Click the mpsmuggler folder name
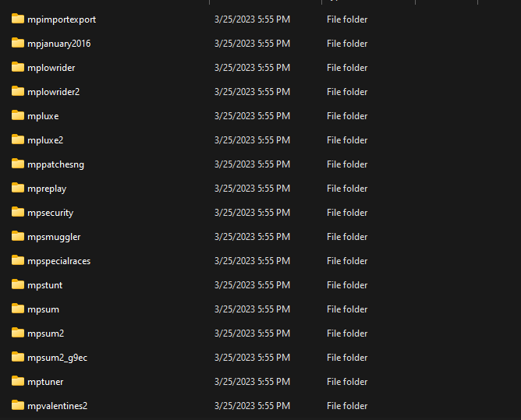The image size is (521, 420). 54,237
